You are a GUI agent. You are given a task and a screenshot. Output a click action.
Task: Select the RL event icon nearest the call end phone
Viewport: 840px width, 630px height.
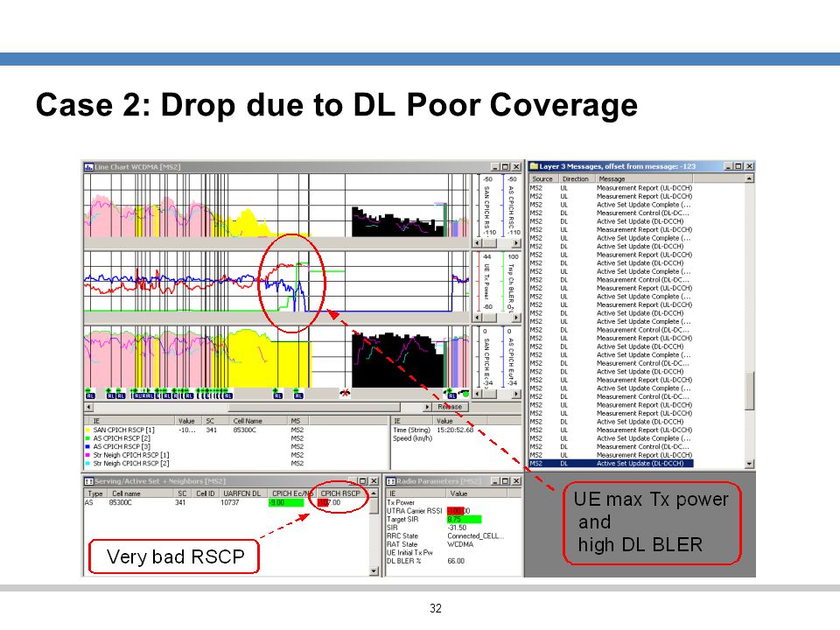tap(451, 394)
